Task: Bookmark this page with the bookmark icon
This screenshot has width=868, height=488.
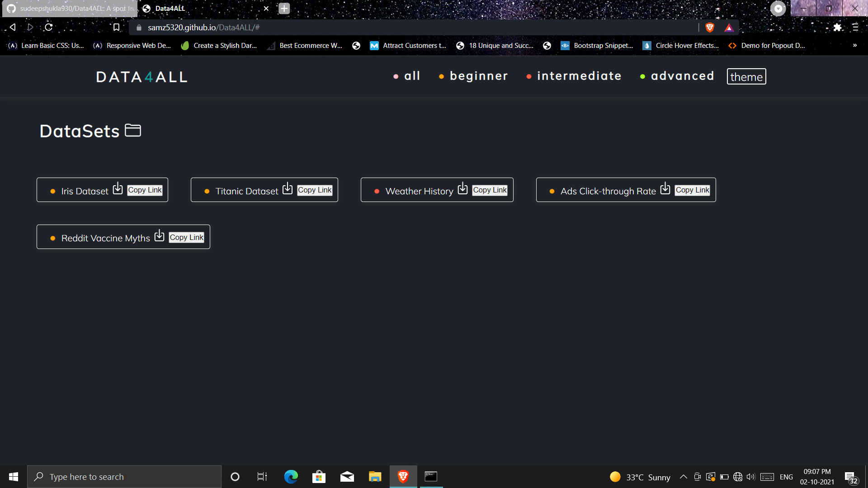Action: pyautogui.click(x=116, y=28)
